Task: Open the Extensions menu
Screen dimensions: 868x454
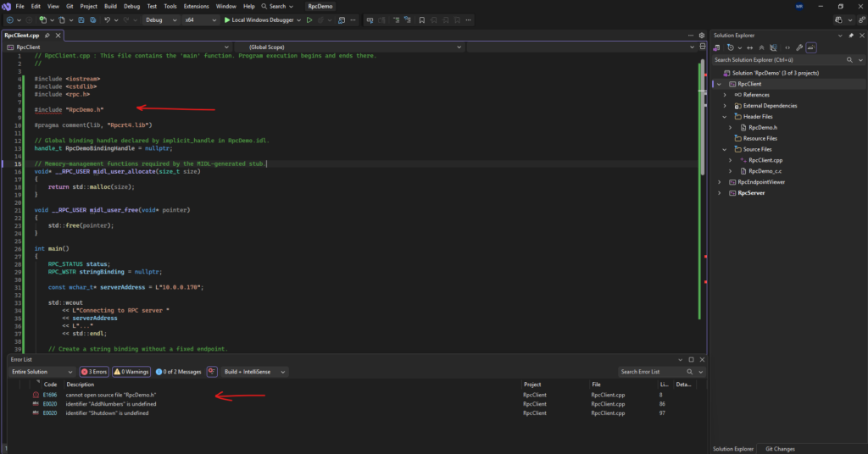Action: (x=197, y=6)
